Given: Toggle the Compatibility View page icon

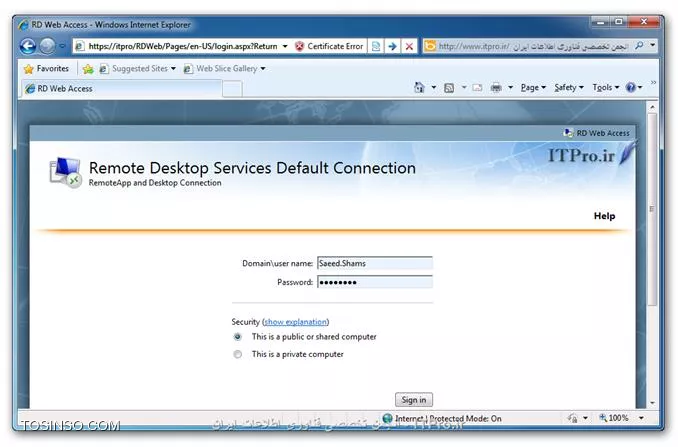Looking at the screenshot, I should 376,46.
